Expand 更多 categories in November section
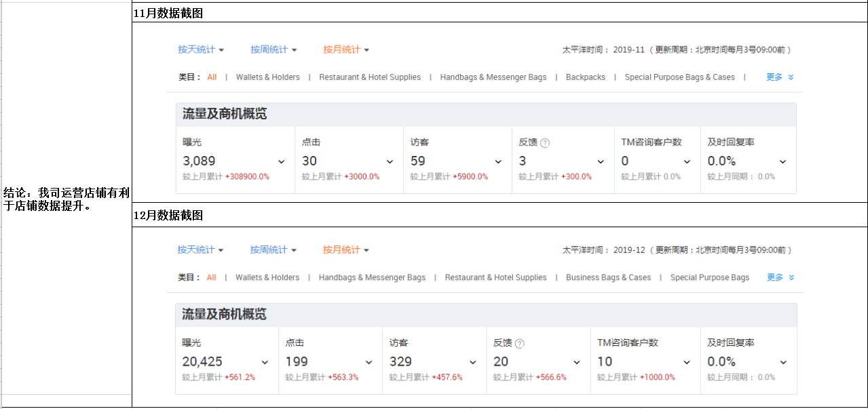The width and height of the screenshot is (868, 409). pos(780,77)
